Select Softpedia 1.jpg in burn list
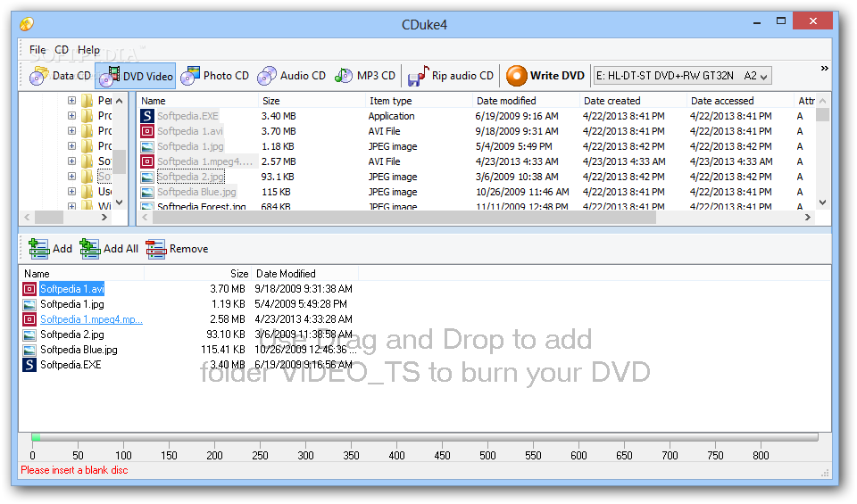Image resolution: width=857 pixels, height=504 pixels. pyautogui.click(x=72, y=304)
